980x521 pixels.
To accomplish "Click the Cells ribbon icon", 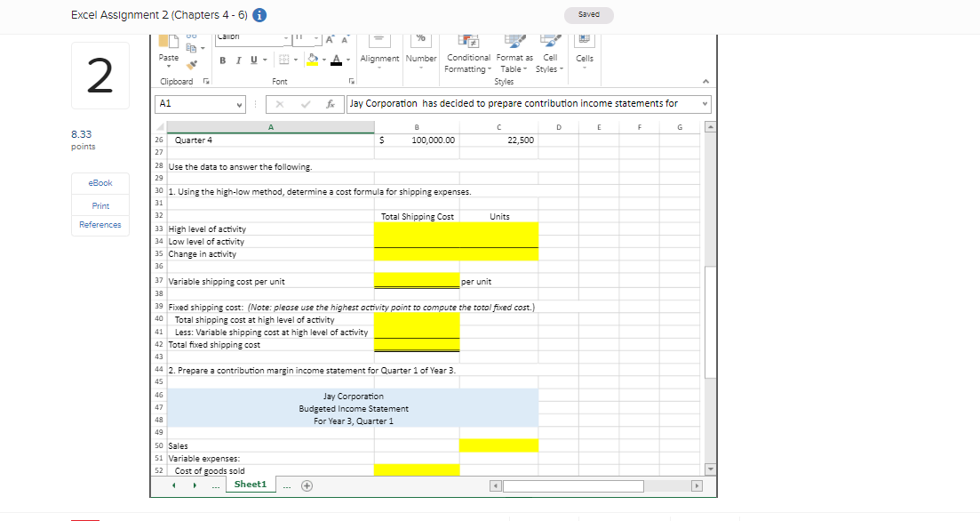I will 585,46.
